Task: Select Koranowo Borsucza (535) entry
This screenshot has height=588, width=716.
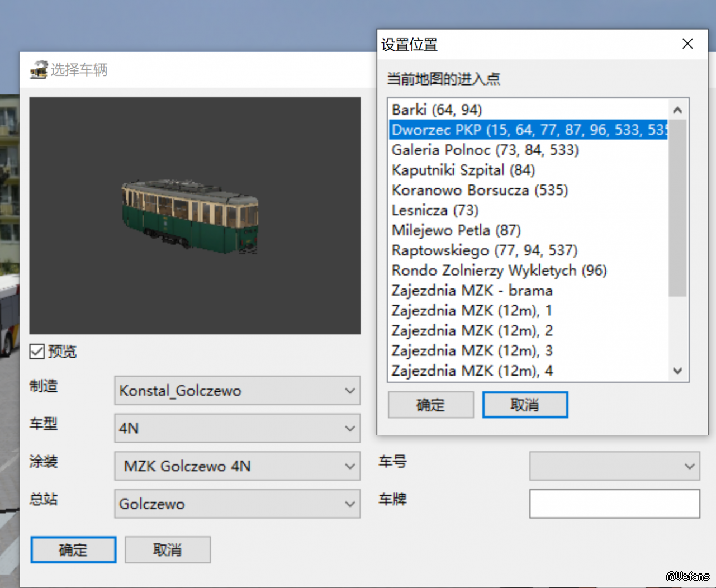Action: point(529,190)
